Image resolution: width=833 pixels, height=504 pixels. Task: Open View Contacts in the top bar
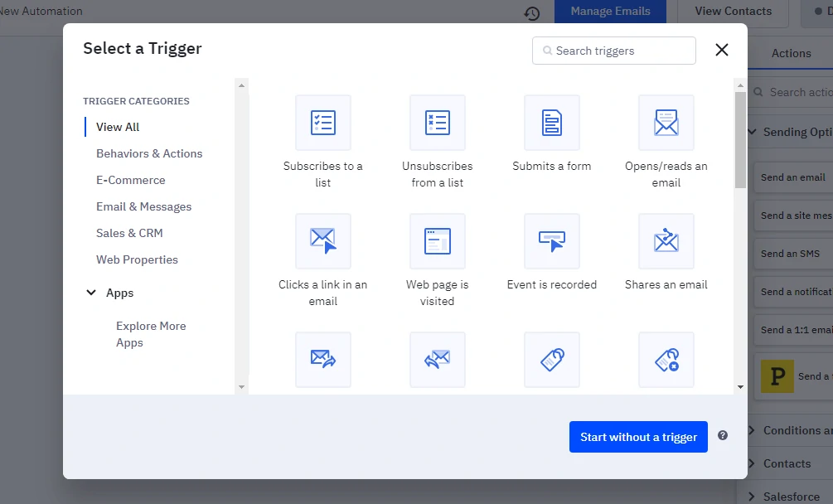click(x=734, y=11)
